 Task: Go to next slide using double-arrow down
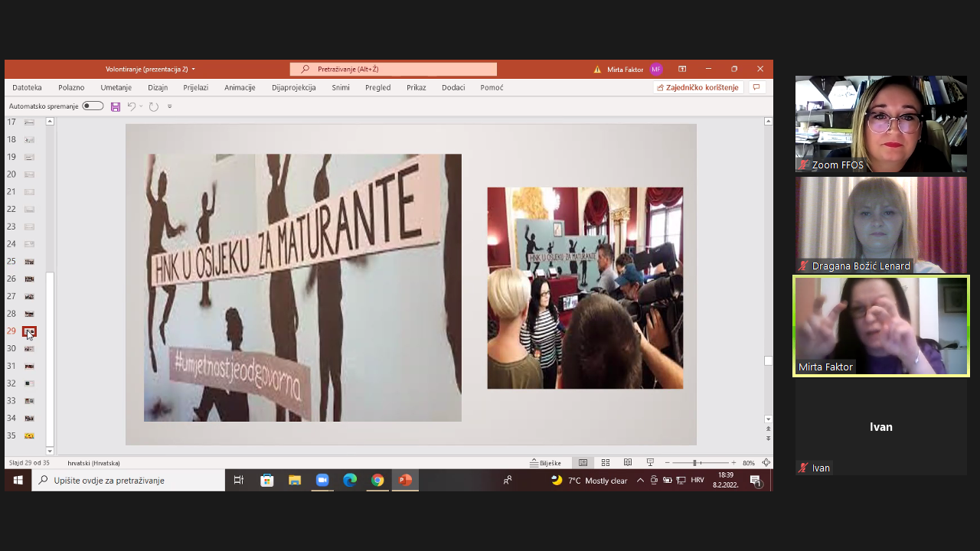pos(769,439)
